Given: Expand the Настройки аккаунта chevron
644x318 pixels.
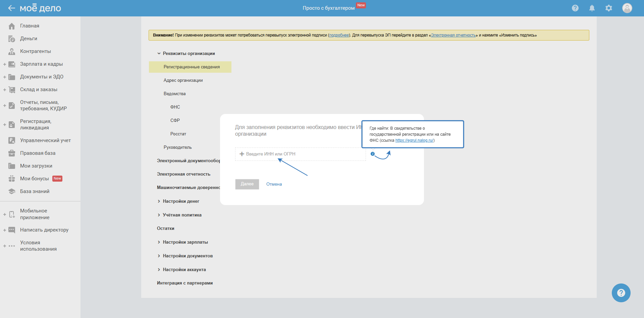Looking at the screenshot, I should pos(159,270).
